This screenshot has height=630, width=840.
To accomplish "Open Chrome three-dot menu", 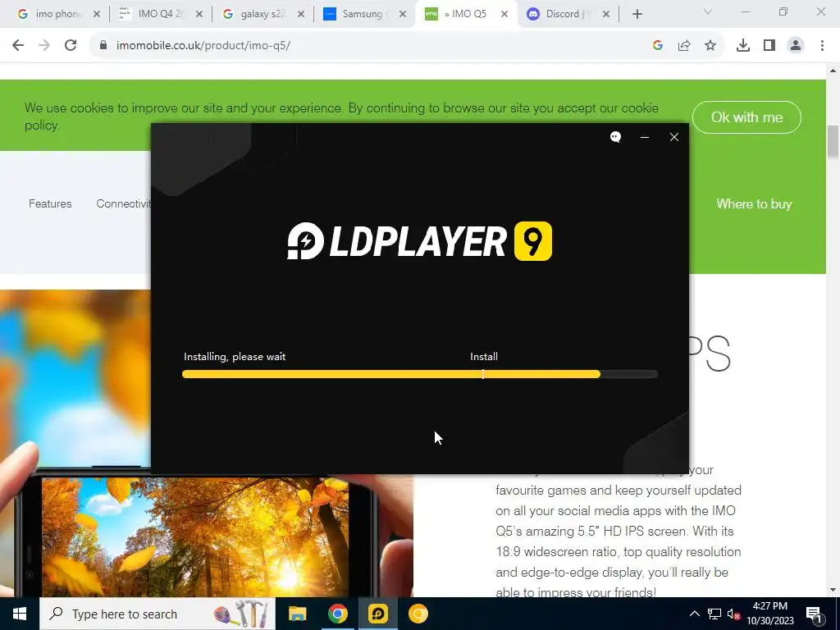I will coord(822,46).
